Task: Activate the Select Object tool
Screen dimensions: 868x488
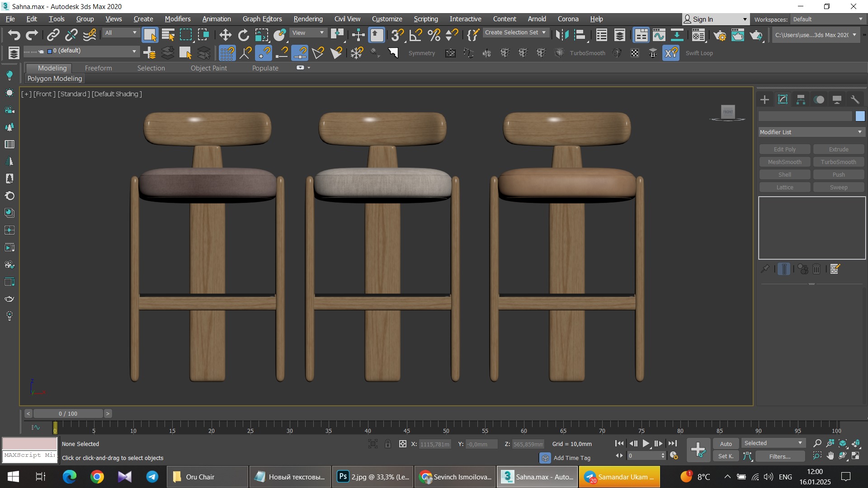Action: coord(150,35)
